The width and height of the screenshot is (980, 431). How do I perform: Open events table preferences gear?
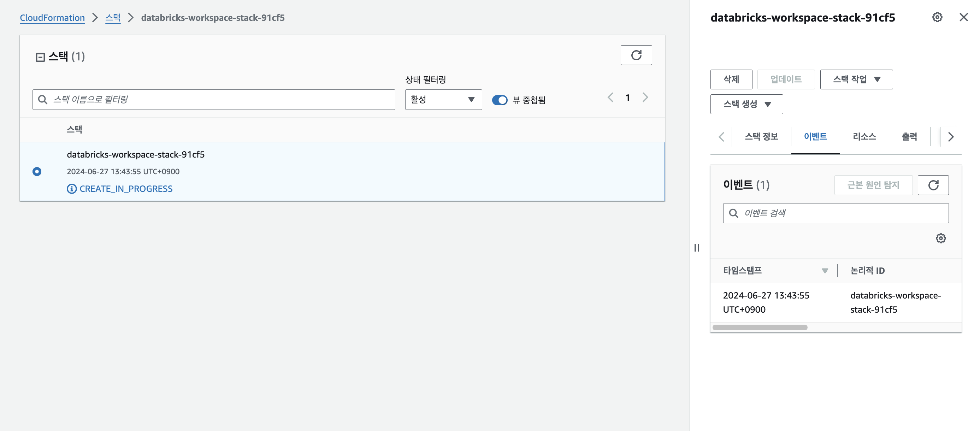[x=940, y=238]
